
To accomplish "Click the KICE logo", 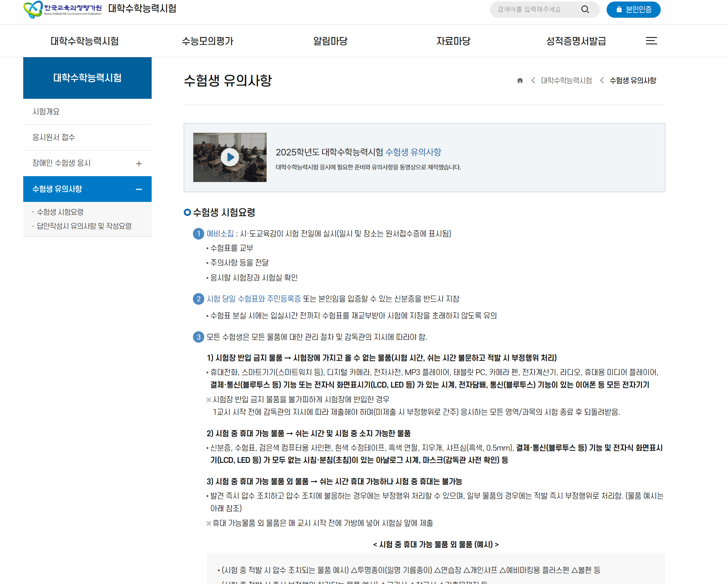I will click(x=62, y=9).
